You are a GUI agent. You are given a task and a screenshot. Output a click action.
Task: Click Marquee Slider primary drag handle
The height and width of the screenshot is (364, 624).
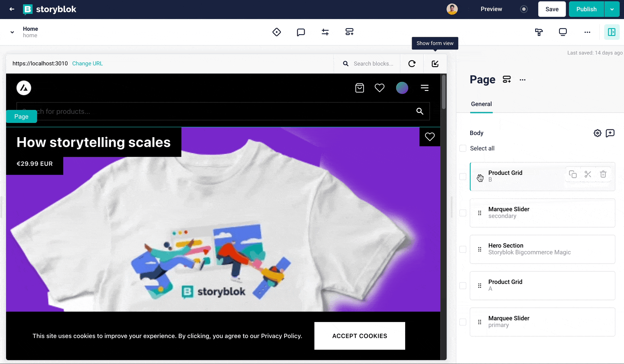tap(480, 322)
